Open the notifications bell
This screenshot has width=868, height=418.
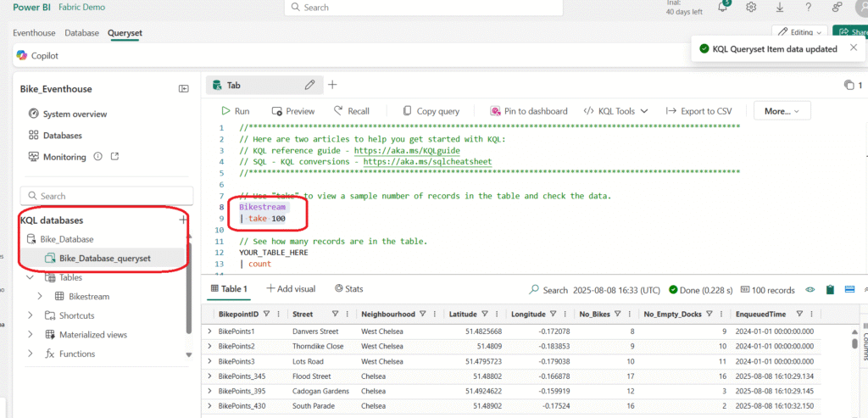(x=723, y=7)
